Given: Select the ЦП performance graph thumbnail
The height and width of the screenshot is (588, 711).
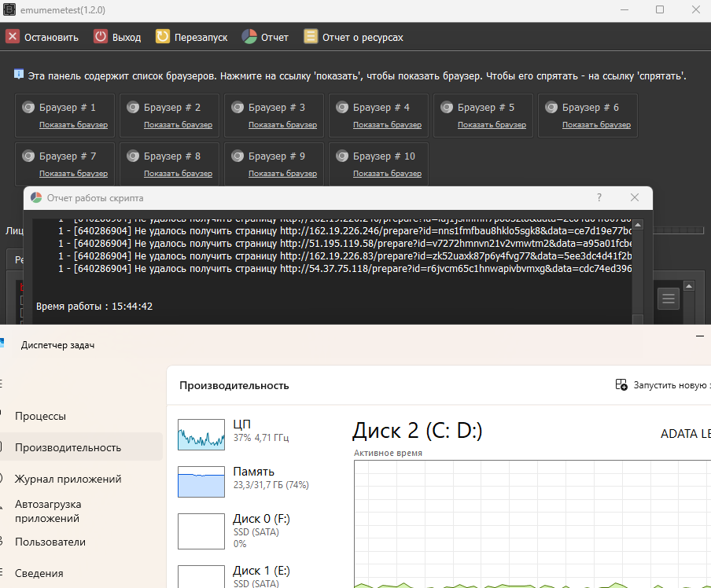Looking at the screenshot, I should click(201, 435).
